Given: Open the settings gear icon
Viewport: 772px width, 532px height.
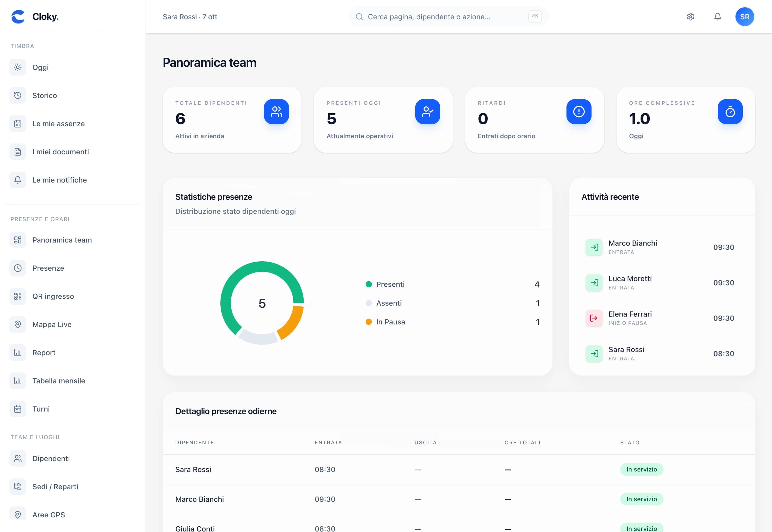Looking at the screenshot, I should coord(690,17).
